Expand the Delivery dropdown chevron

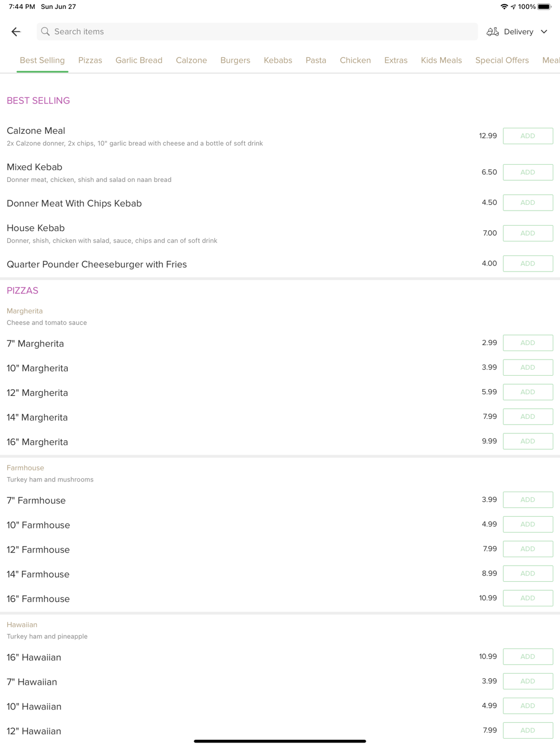[544, 32]
